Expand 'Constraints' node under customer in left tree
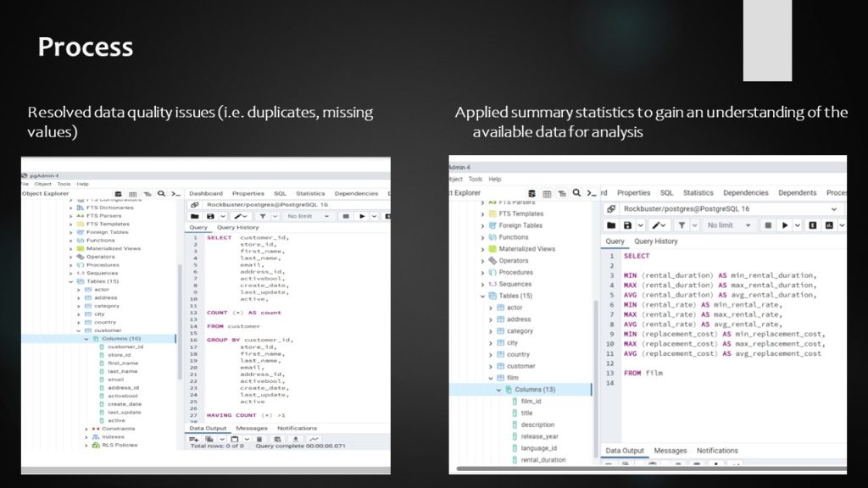 [x=86, y=429]
